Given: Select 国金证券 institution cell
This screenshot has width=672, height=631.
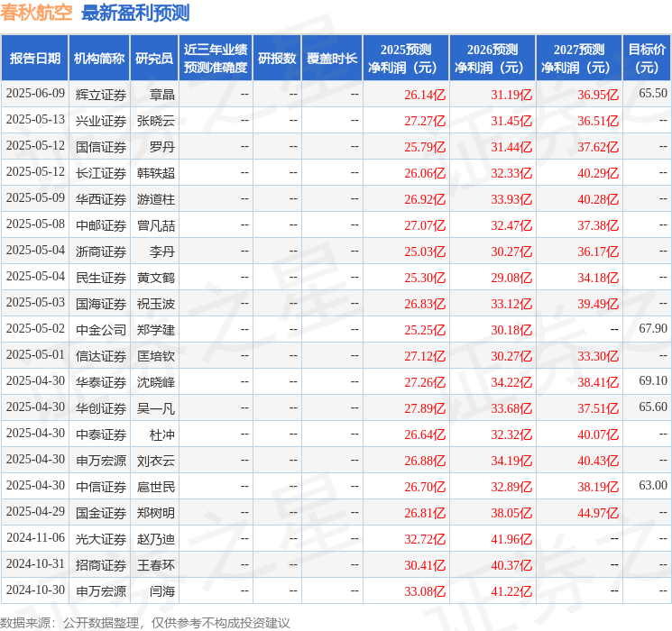Looking at the screenshot, I should tap(101, 513).
